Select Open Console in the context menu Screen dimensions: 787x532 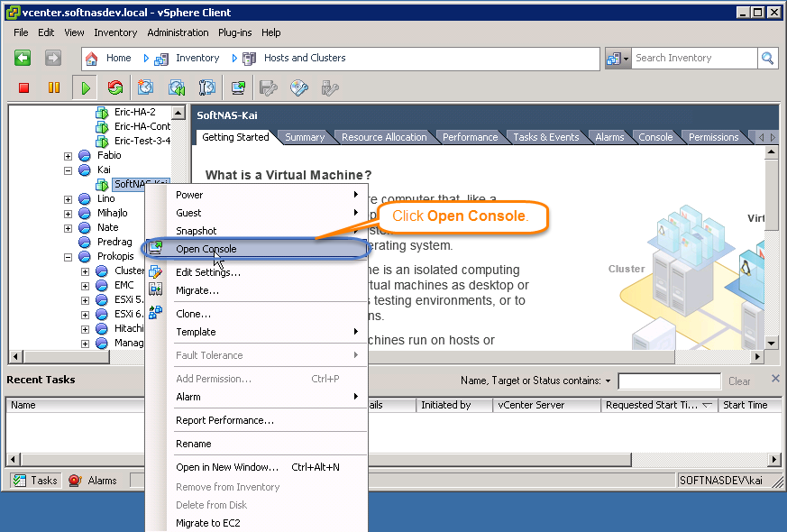coord(206,249)
